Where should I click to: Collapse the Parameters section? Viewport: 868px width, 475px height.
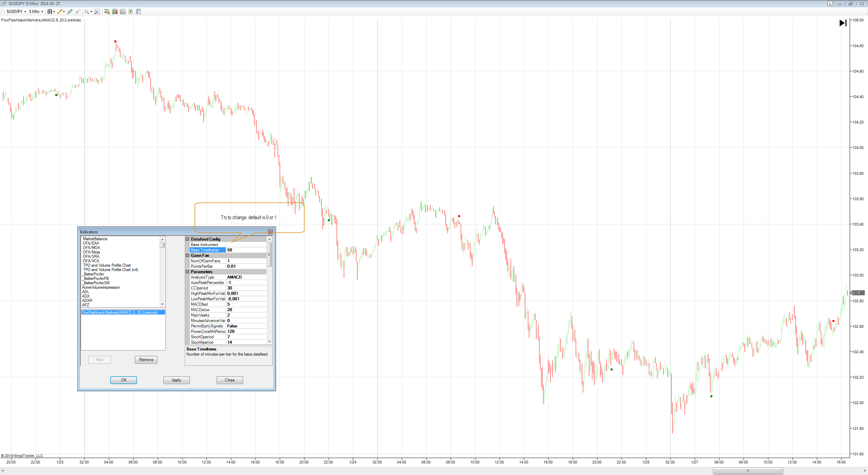pos(187,272)
